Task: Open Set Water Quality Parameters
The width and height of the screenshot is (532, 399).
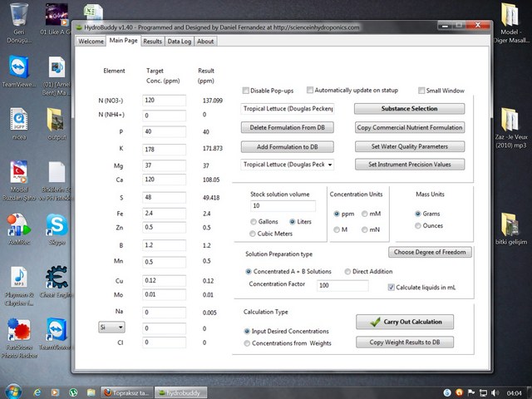Action: 410,146
